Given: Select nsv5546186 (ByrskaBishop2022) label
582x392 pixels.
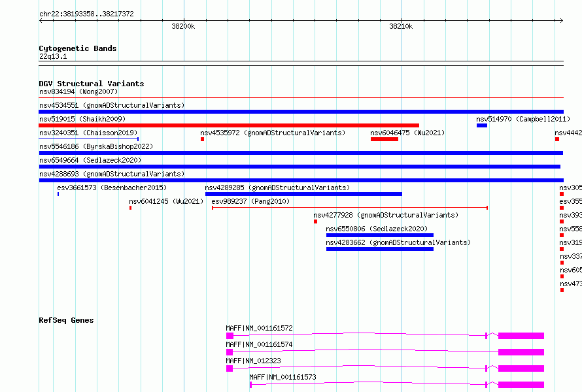Looking at the screenshot, I should (x=96, y=146).
